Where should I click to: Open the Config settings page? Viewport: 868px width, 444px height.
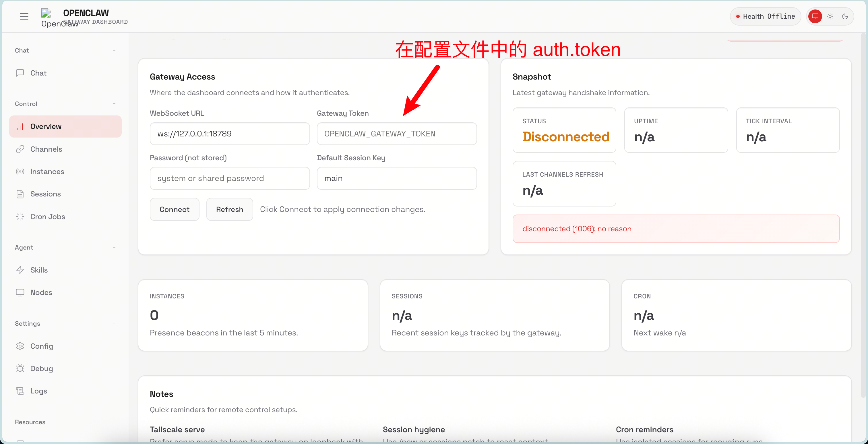[41, 346]
